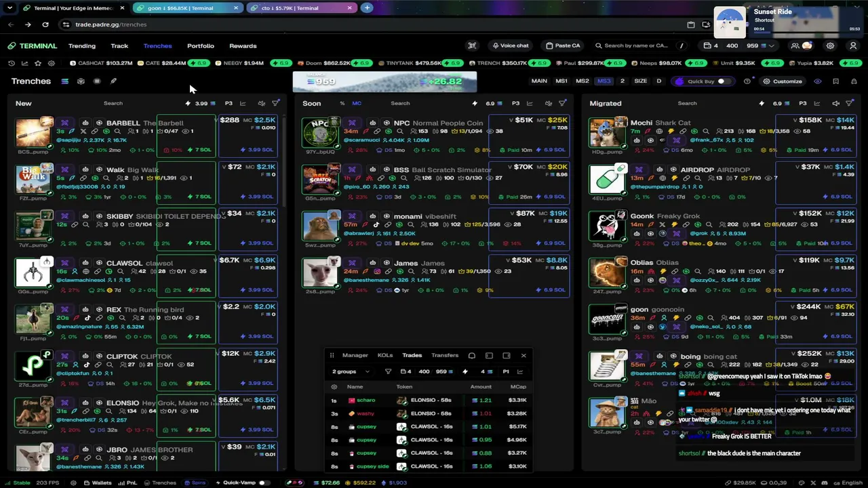Click the Terminal logo in the top bar
This screenshot has width=868, height=488.
(33, 46)
